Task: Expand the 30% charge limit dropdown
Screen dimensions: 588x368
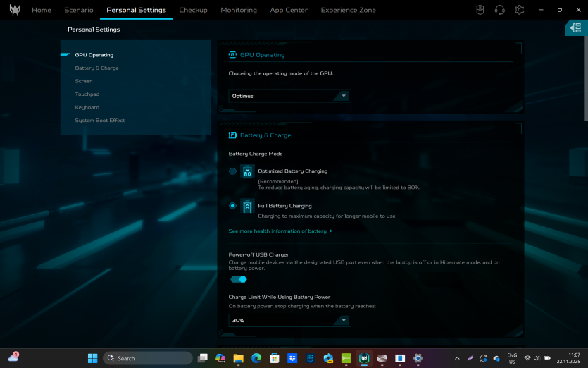Action: [x=289, y=320]
